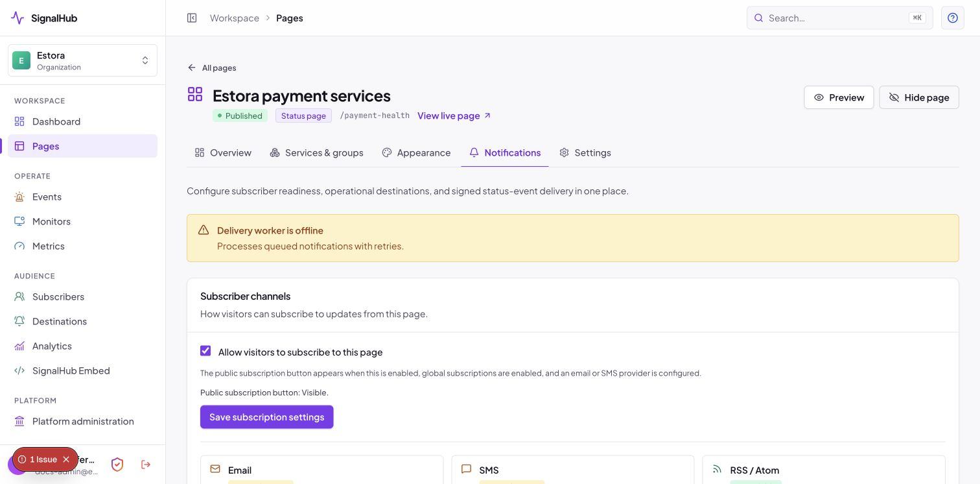Click the back arrow beside All pages
Screen dimensions: 980x484
(x=192, y=67)
